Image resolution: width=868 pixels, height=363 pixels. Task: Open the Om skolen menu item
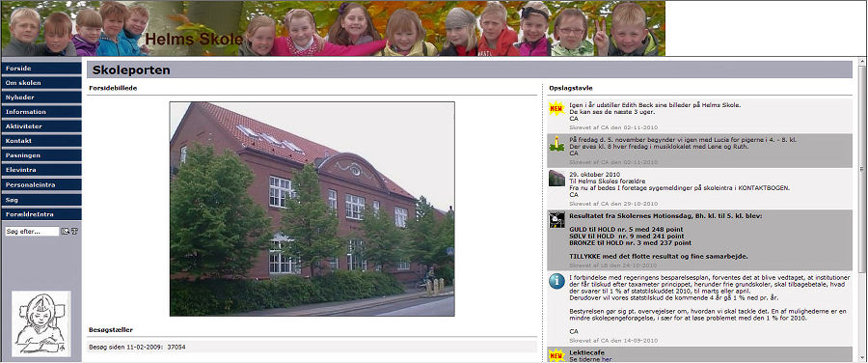tap(41, 83)
